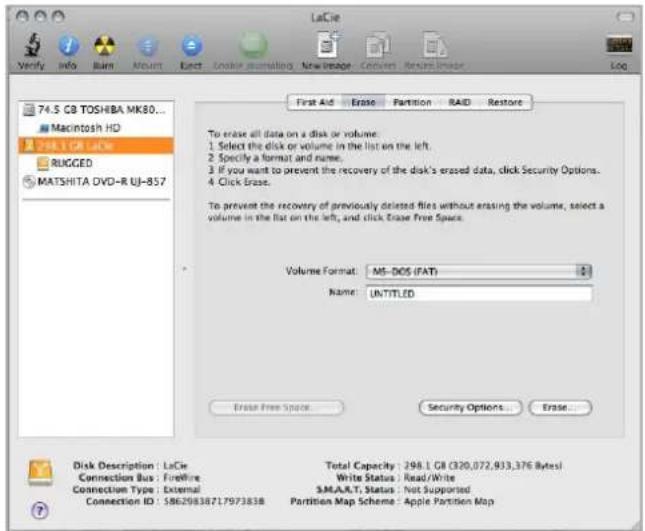
Task: Click the help question mark icon
Action: click(40, 510)
